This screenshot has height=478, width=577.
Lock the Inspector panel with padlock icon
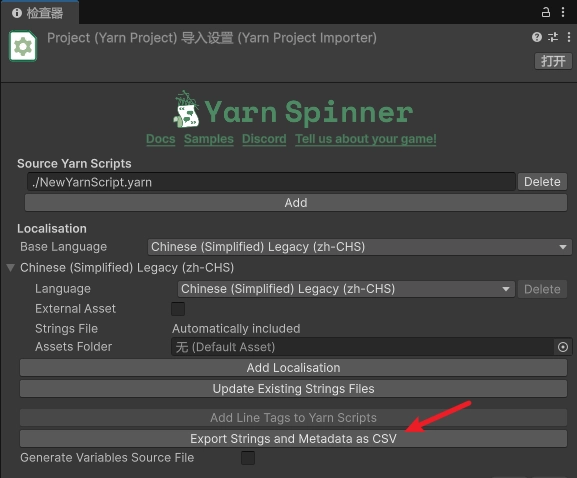pos(546,12)
